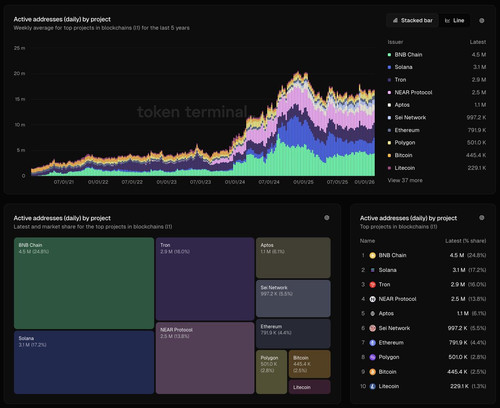Open BNB Chain project link in table
Viewport: 500px width, 408px height.
[x=392, y=255]
